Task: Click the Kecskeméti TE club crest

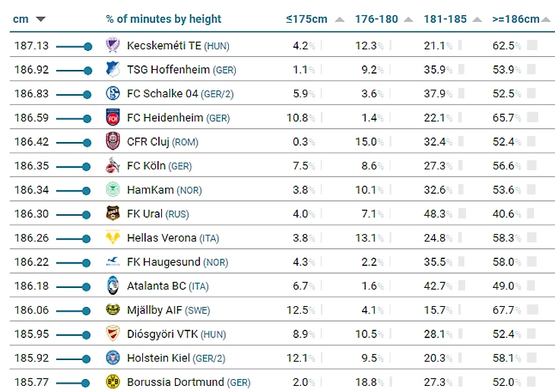Action: [113, 46]
